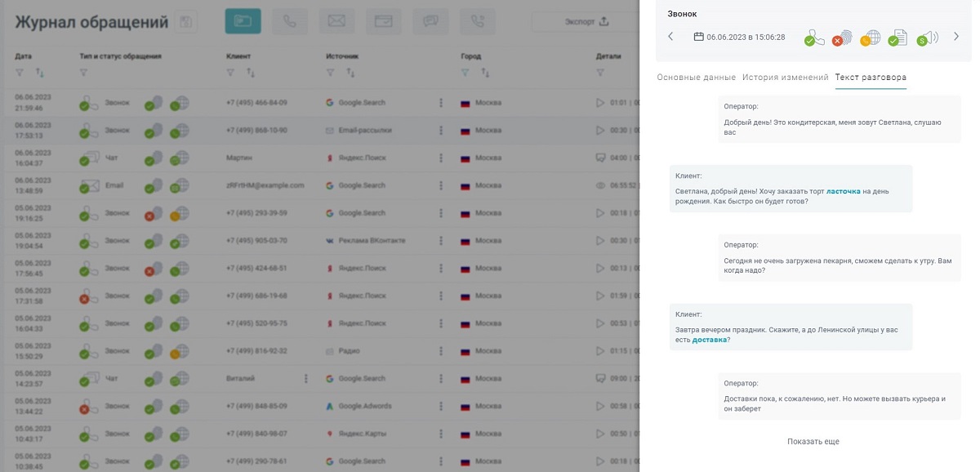Click the document icon with green checkmark
The image size is (980, 472).
[898, 38]
